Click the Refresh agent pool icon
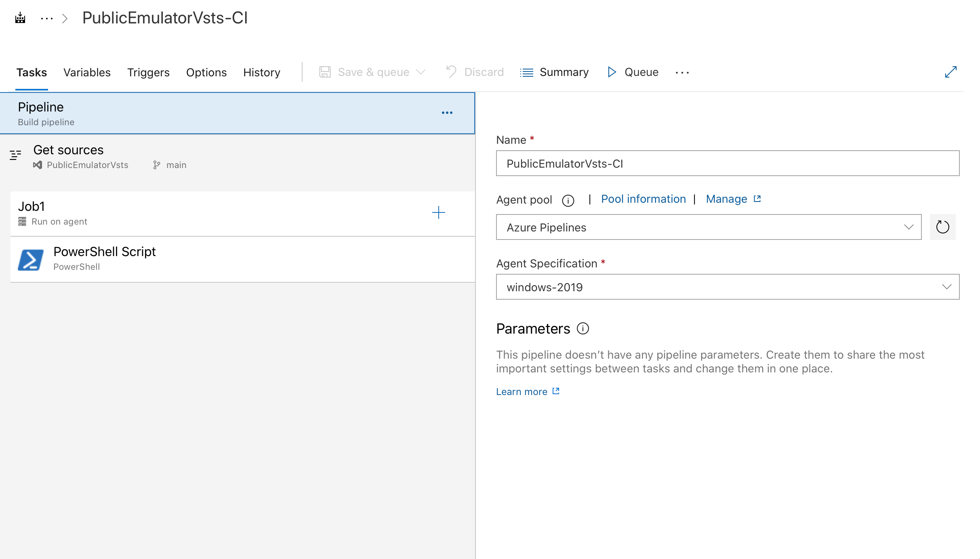980x559 pixels. coord(942,227)
